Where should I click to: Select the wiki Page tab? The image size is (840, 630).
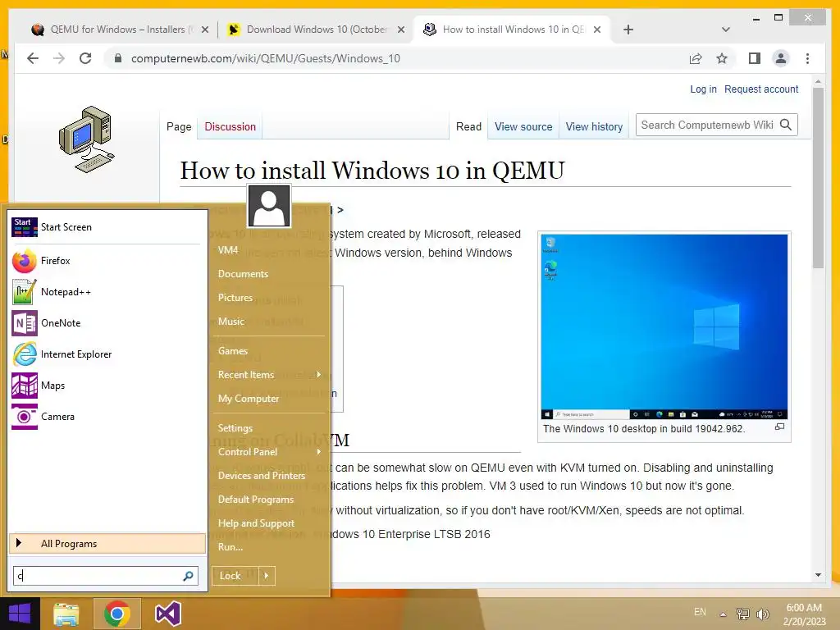pos(179,127)
